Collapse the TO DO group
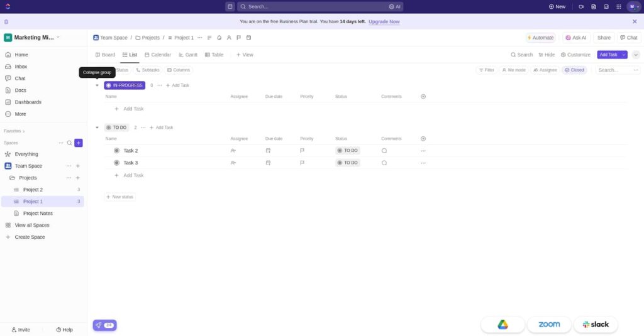Viewport: 644px width, 336px height. click(x=97, y=127)
